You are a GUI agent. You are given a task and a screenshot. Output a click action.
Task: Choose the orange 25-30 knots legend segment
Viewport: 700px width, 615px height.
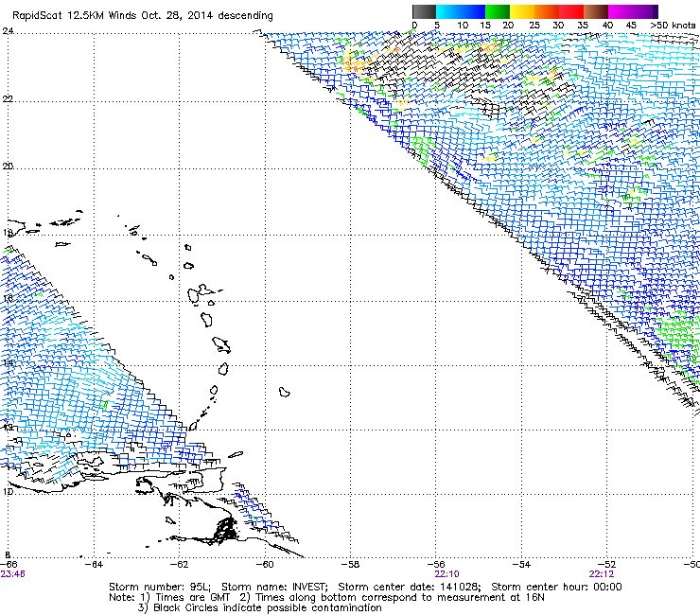pos(547,11)
